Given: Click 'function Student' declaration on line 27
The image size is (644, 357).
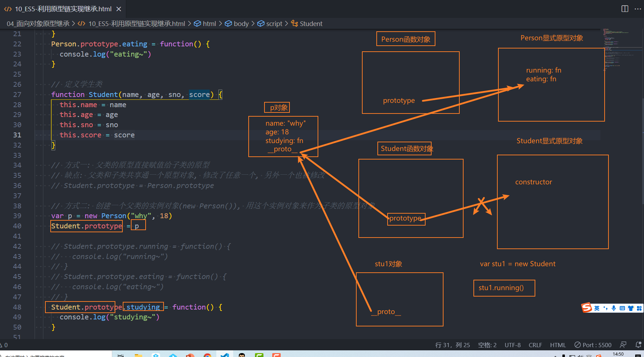Looking at the screenshot, I should 84,95.
